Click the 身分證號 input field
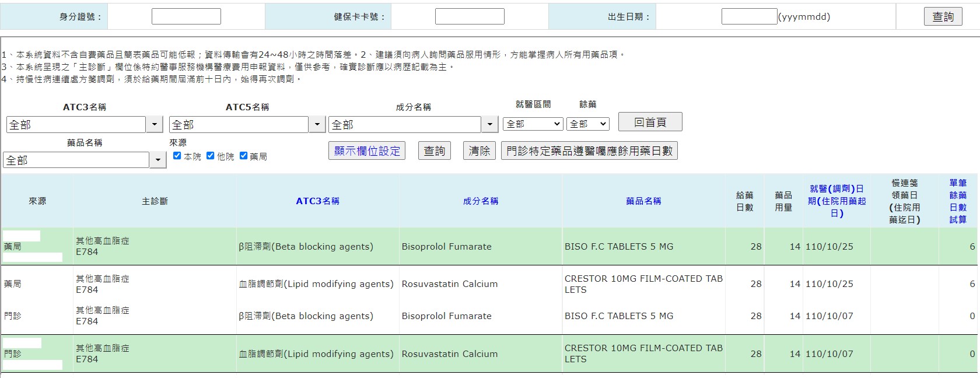The image size is (980, 378). (x=186, y=16)
